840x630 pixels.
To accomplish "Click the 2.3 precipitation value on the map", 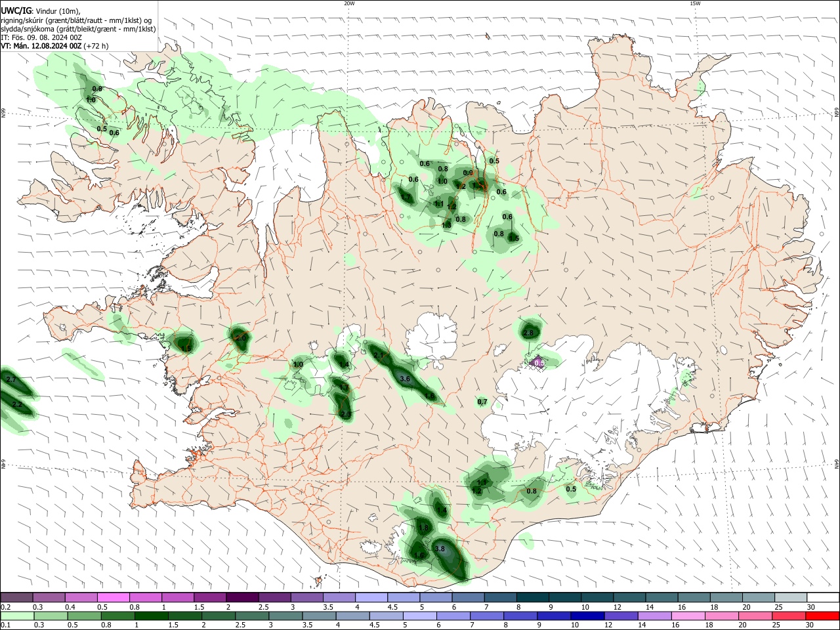I will coord(346,414).
